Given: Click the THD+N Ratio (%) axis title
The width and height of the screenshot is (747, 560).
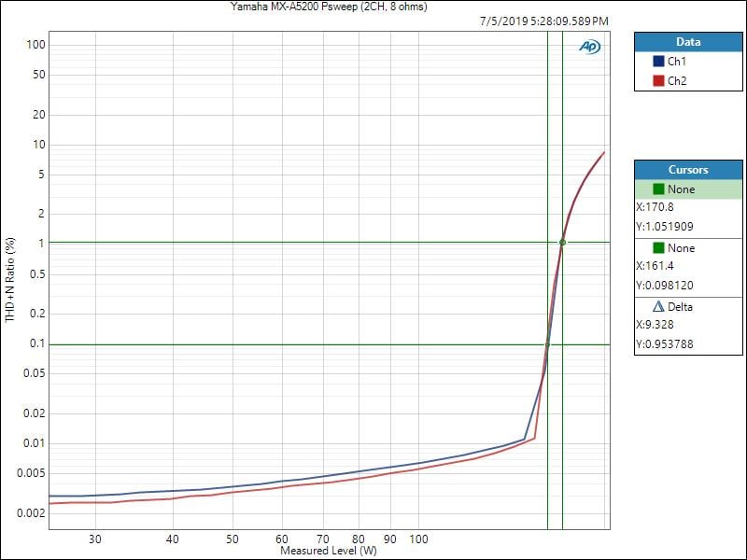Looking at the screenshot, I should click(x=11, y=279).
